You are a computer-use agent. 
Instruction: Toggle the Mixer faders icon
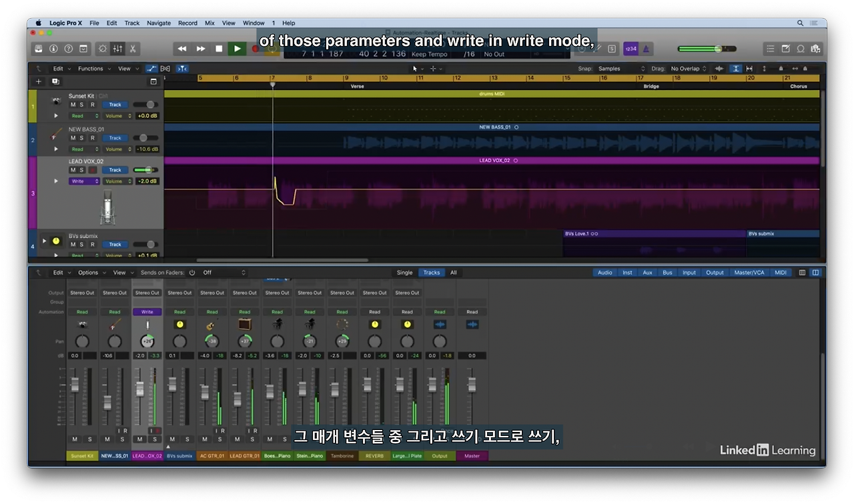point(117,49)
